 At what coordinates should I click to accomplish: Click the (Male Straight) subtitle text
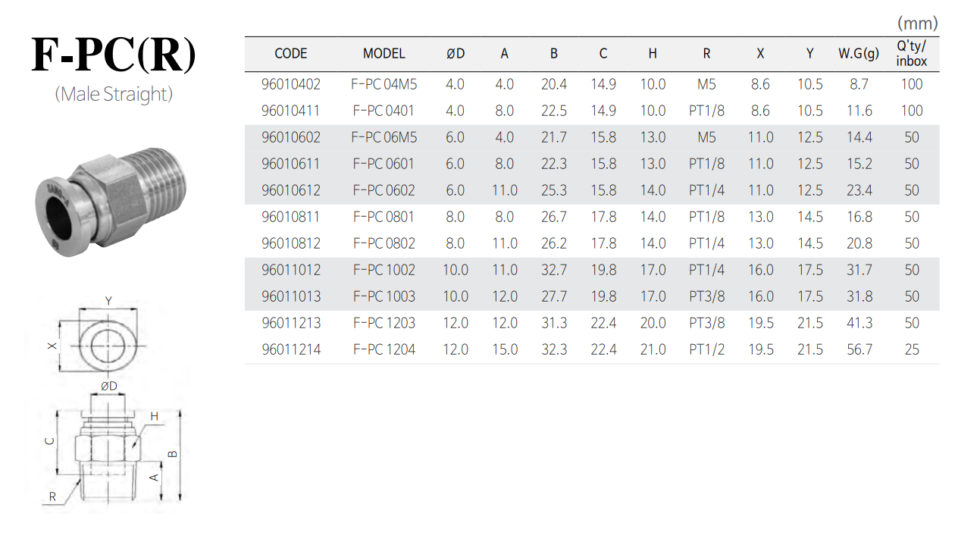click(114, 94)
